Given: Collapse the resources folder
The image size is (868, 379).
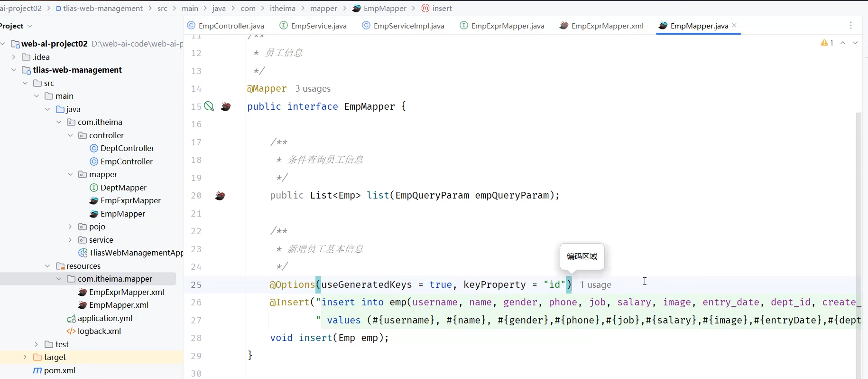Looking at the screenshot, I should click(47, 266).
